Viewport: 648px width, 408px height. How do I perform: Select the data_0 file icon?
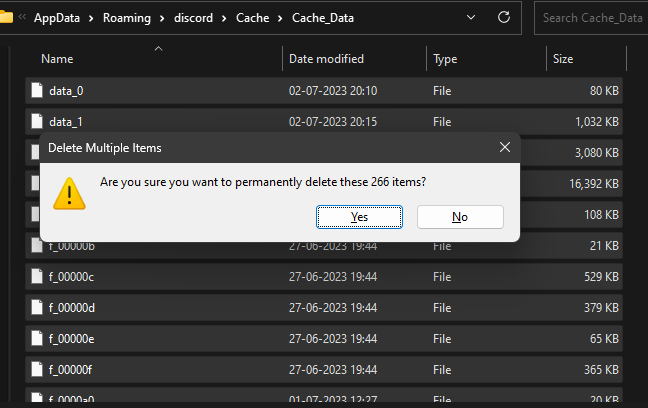[x=37, y=91]
